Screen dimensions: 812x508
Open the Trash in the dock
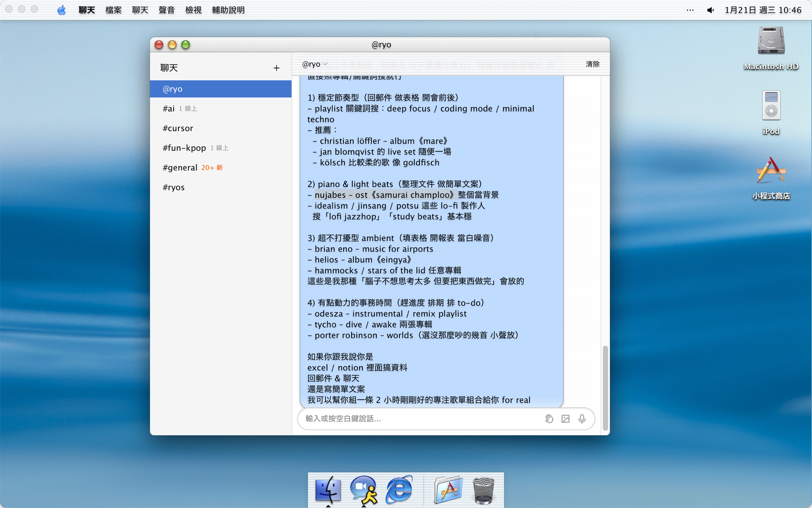[483, 490]
